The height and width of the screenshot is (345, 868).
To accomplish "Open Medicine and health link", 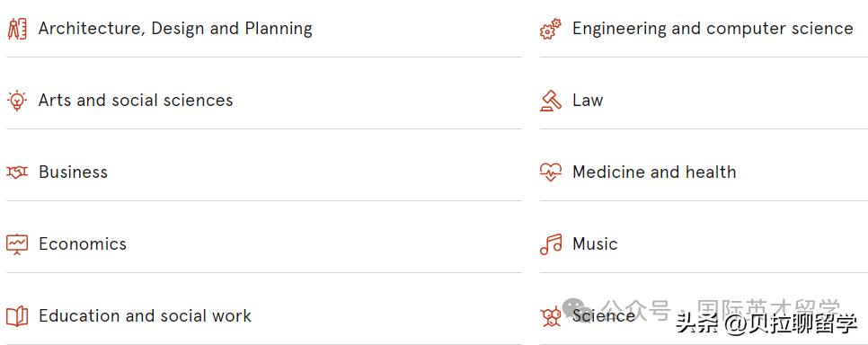I will (654, 172).
